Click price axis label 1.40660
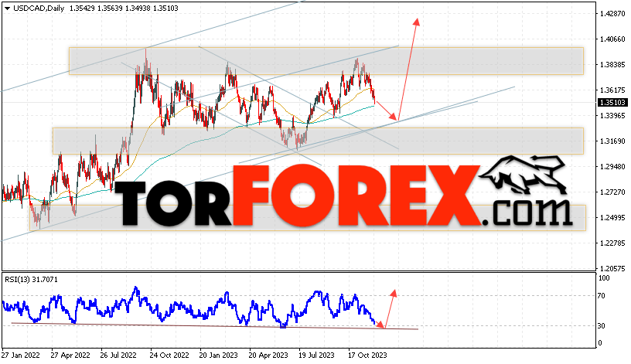Viewport: 631px width, 364px height. [612, 39]
